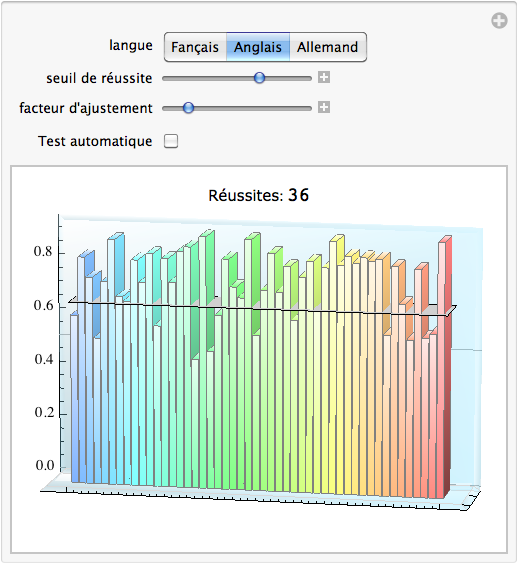Select the Fançais language option
Screen dimensions: 520x563
tap(195, 47)
